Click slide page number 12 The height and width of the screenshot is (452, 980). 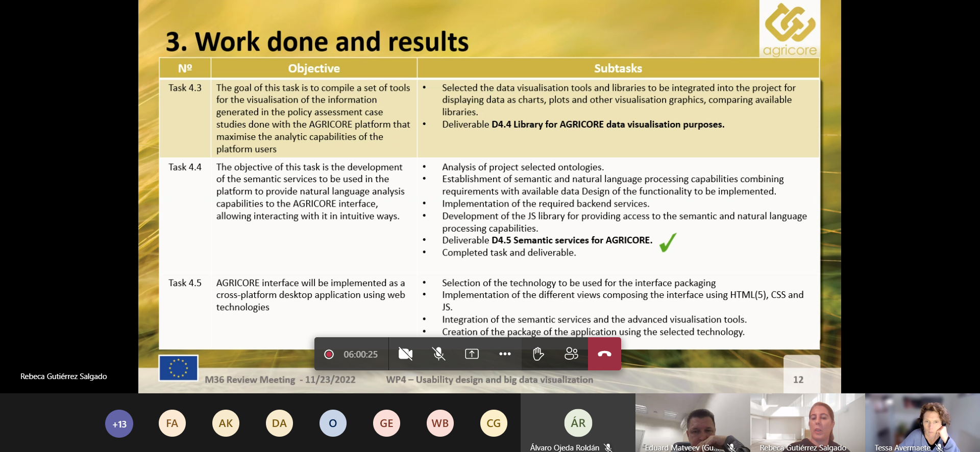(798, 380)
